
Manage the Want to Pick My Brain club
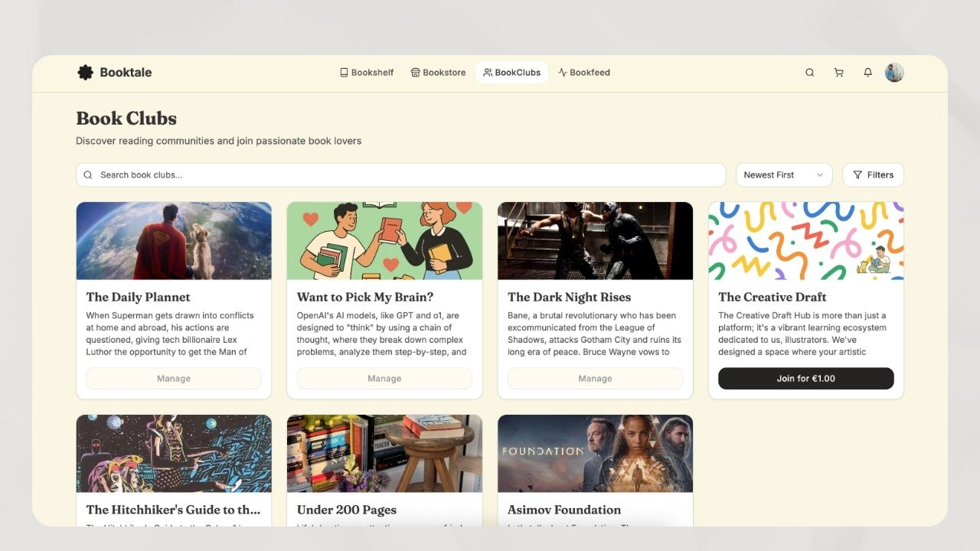point(384,379)
